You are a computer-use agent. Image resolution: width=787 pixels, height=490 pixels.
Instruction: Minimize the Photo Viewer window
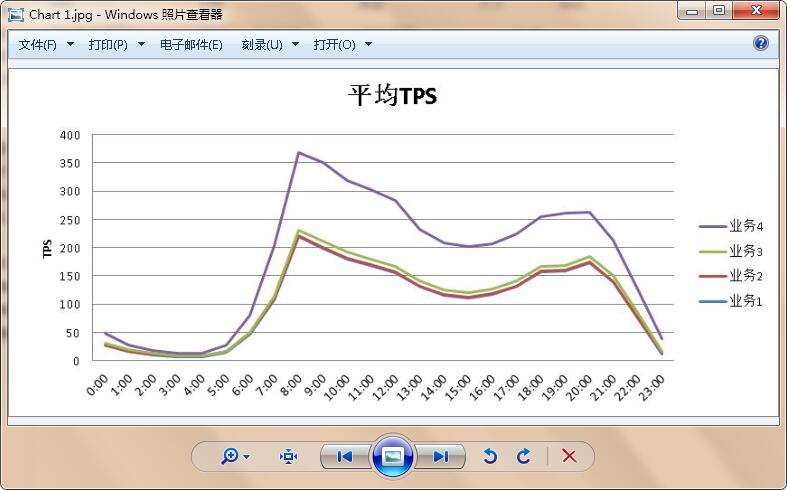click(692, 11)
